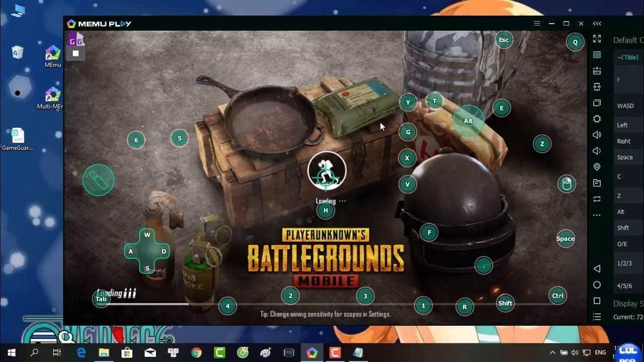Click the white stop square under GG icon
The height and width of the screenshot is (362, 644).
point(75,53)
